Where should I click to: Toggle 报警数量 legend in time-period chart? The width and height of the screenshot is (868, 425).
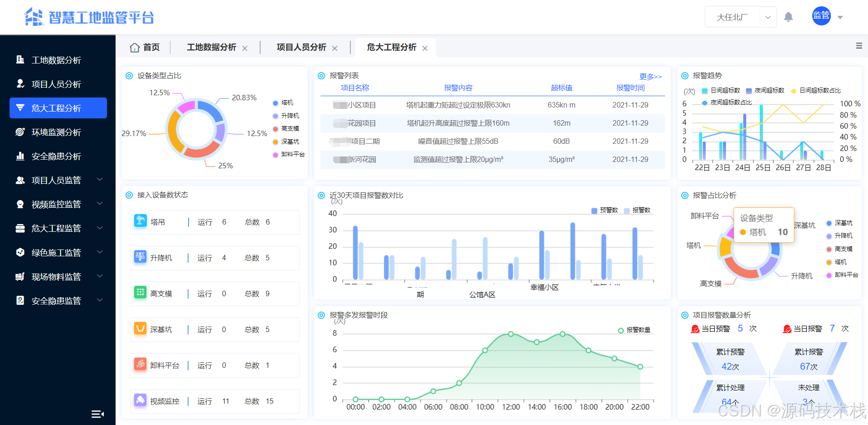[x=634, y=330]
